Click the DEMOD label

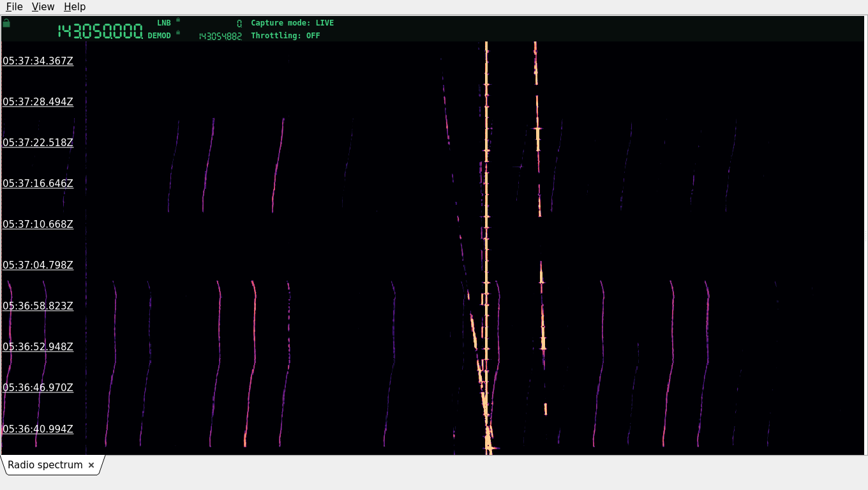[159, 36]
